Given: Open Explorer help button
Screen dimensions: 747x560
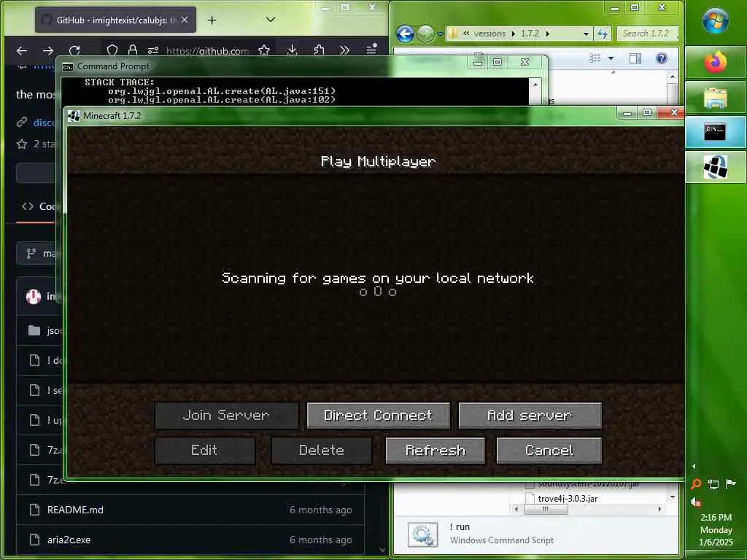Looking at the screenshot, I should tap(661, 58).
